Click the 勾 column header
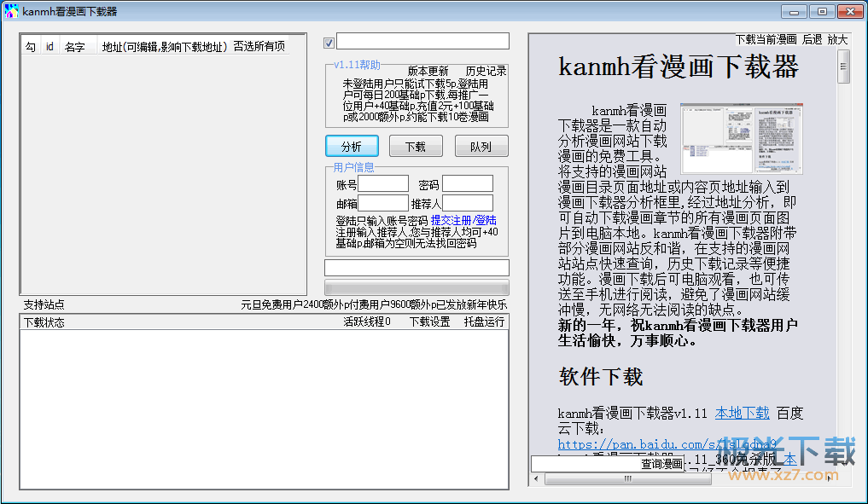 click(x=31, y=46)
